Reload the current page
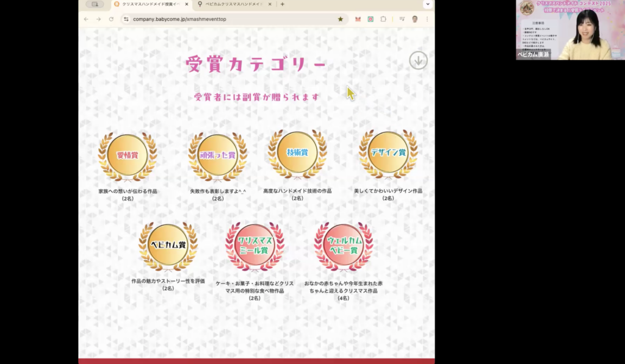The height and width of the screenshot is (364, 625). tap(111, 19)
